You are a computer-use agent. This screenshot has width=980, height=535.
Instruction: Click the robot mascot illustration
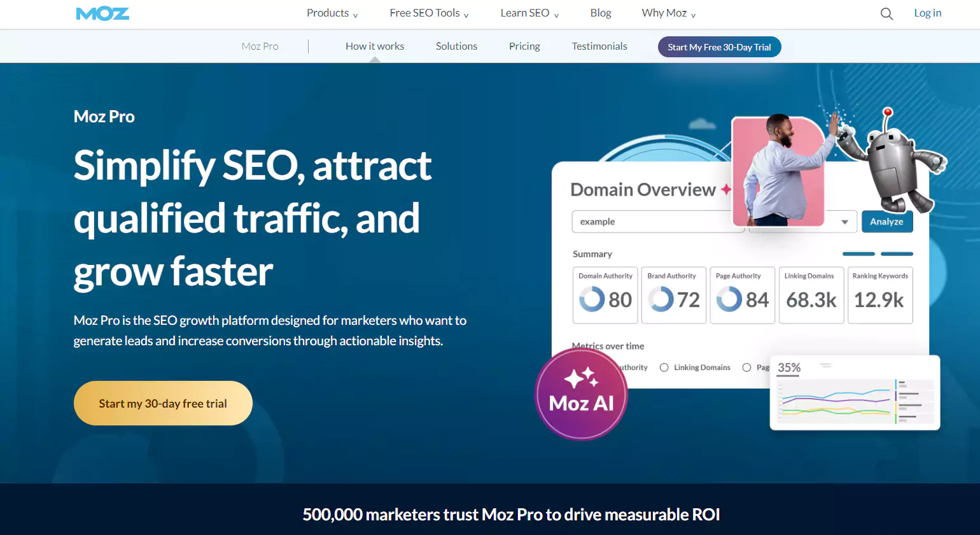click(x=891, y=159)
